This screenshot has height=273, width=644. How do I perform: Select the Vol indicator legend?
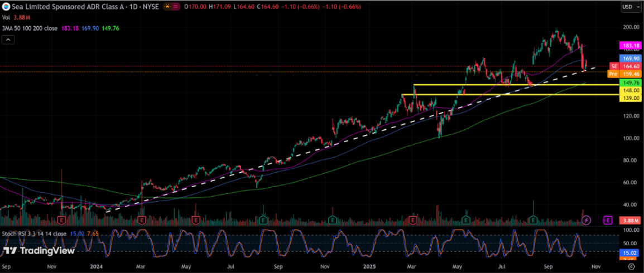coord(6,17)
